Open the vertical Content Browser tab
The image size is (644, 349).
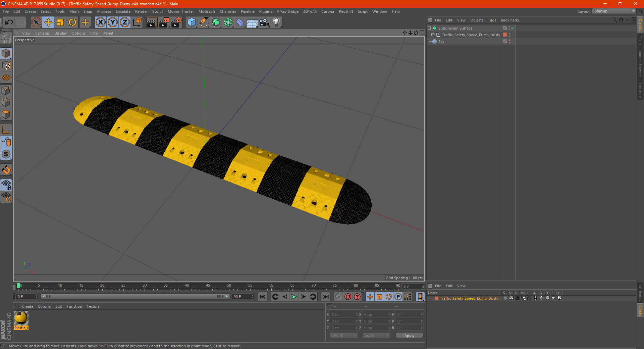pos(640,63)
